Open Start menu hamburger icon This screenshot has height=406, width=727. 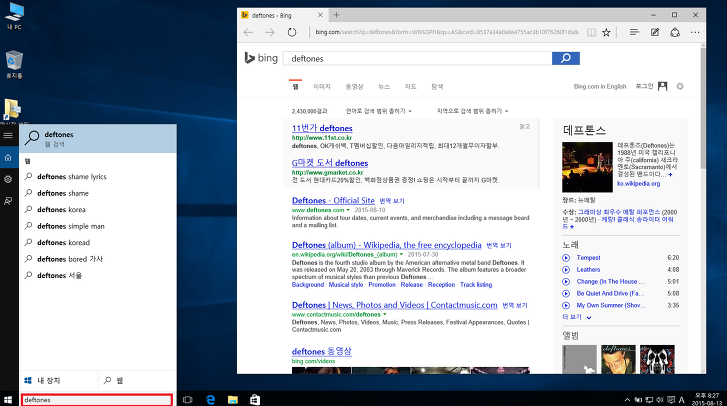tap(8, 135)
